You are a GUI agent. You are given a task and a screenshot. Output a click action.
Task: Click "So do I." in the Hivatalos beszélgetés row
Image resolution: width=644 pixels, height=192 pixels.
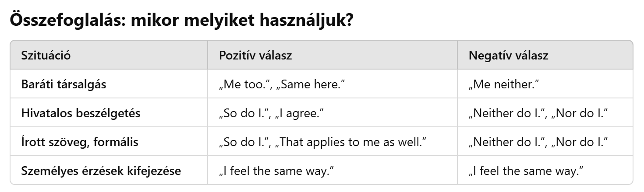(x=240, y=113)
